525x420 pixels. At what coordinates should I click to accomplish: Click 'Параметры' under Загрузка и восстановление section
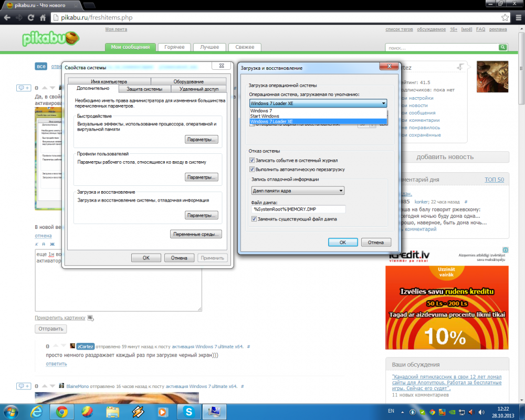[x=201, y=215]
